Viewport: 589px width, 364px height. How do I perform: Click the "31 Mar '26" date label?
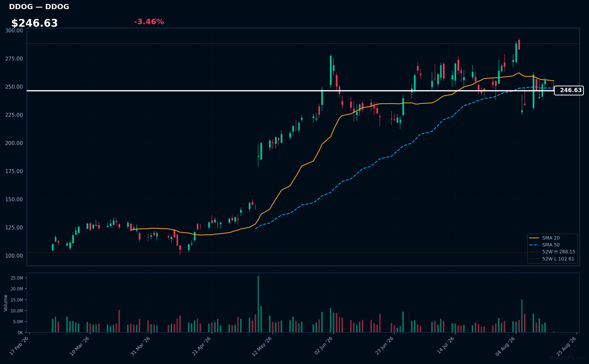click(140, 346)
